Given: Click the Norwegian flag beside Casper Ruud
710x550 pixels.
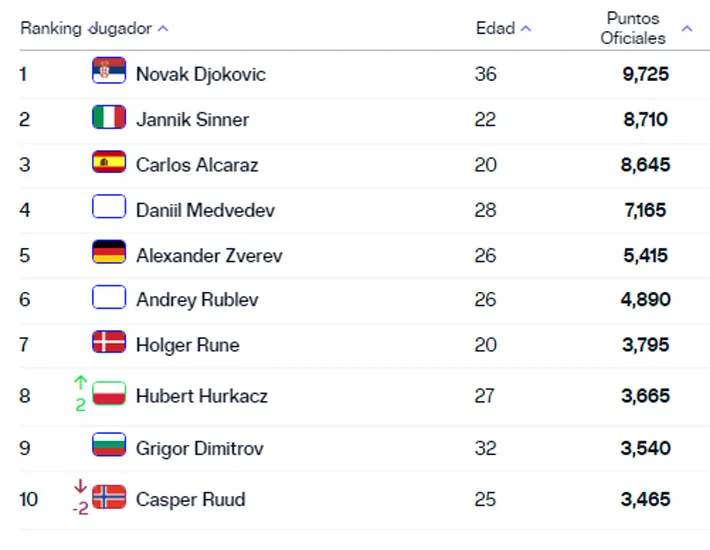Looking at the screenshot, I should click(109, 497).
